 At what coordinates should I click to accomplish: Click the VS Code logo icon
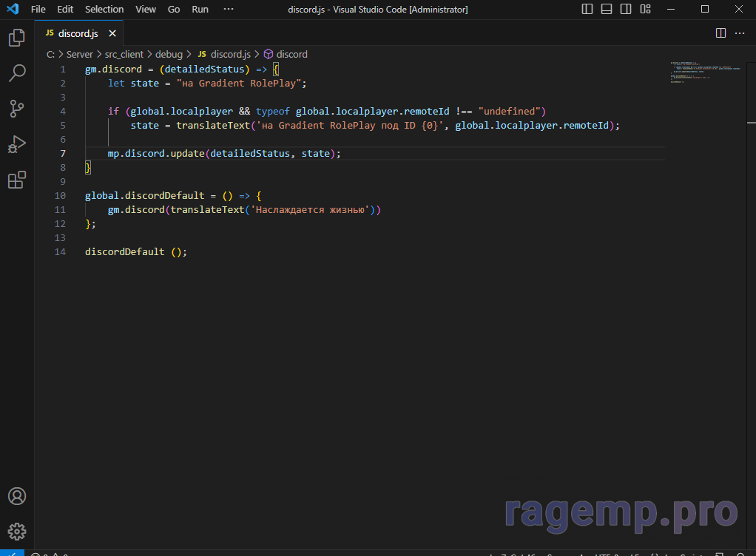(x=13, y=9)
